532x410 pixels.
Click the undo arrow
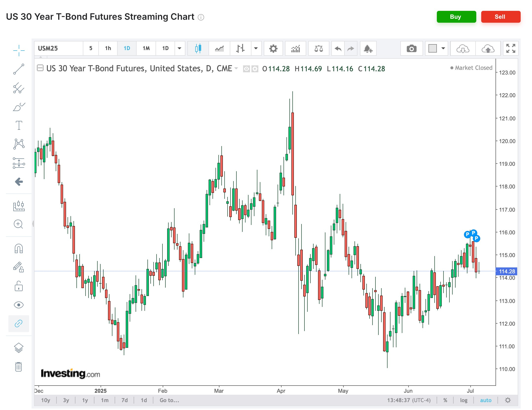coord(338,48)
